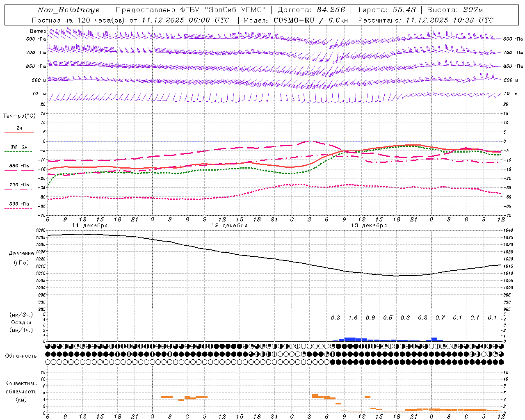This screenshot has height=420, width=525.
Task: Click the '(мм/1ч.)' precipitation unit label
Action: coord(21,330)
